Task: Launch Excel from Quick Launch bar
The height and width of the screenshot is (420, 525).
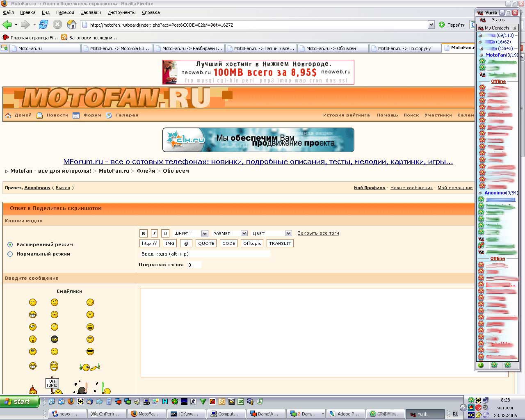Action: pos(241,402)
